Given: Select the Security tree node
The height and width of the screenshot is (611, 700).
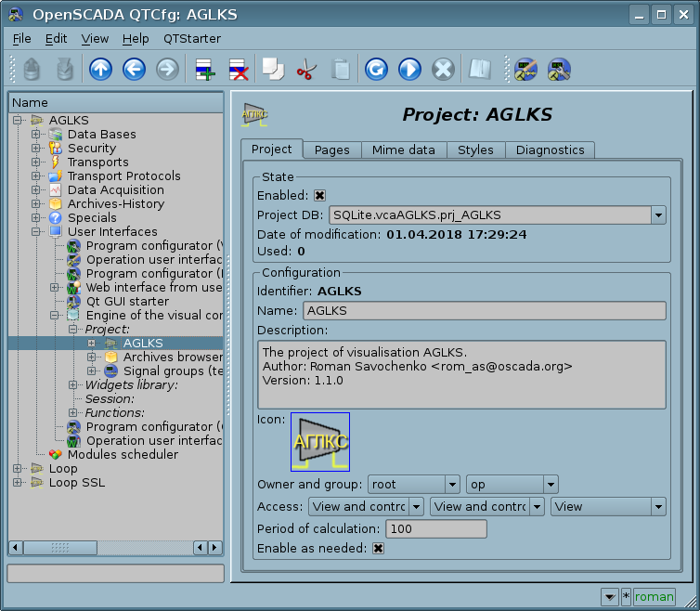Looking at the screenshot, I should pyautogui.click(x=92, y=148).
